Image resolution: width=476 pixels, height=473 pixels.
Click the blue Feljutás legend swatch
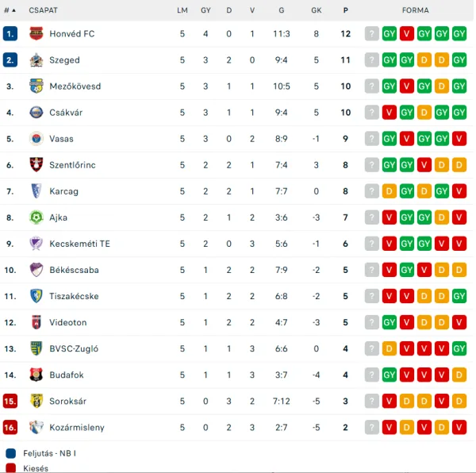10,453
